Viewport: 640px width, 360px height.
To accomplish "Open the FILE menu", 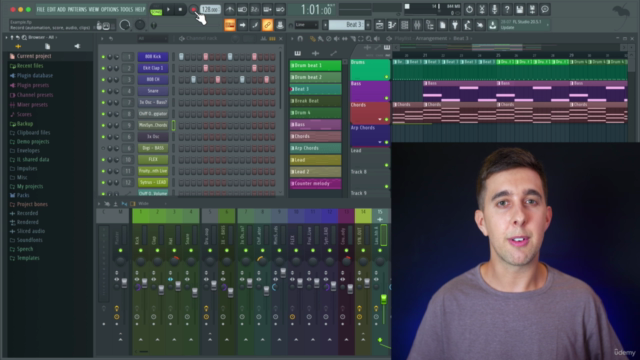I will point(41,9).
